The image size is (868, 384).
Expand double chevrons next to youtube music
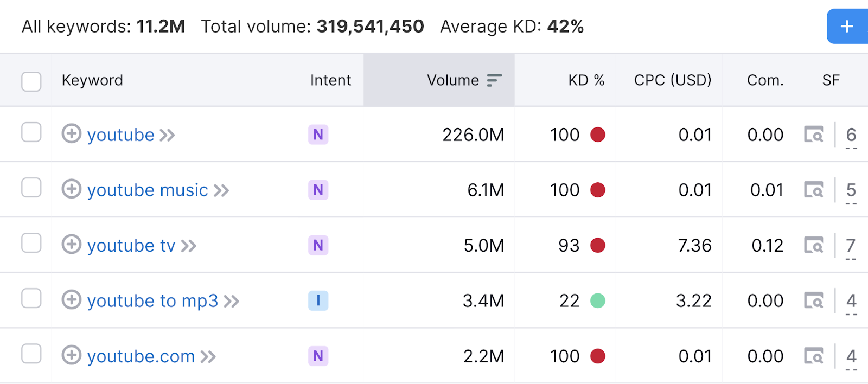(x=221, y=190)
